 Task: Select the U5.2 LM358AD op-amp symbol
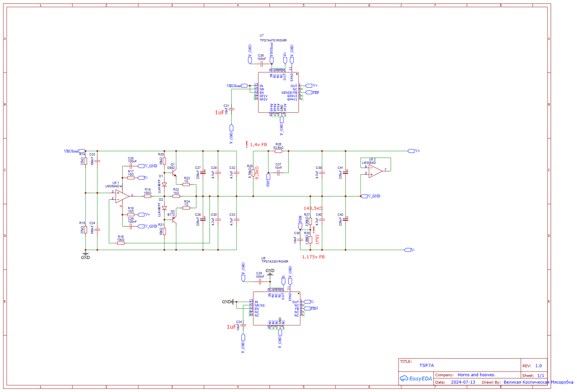pos(375,171)
